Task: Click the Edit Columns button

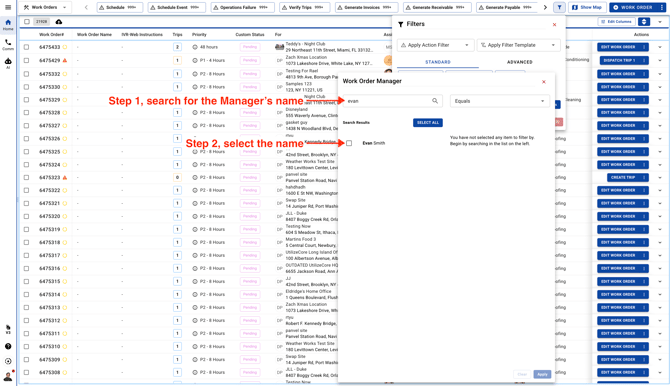Action: (x=616, y=22)
